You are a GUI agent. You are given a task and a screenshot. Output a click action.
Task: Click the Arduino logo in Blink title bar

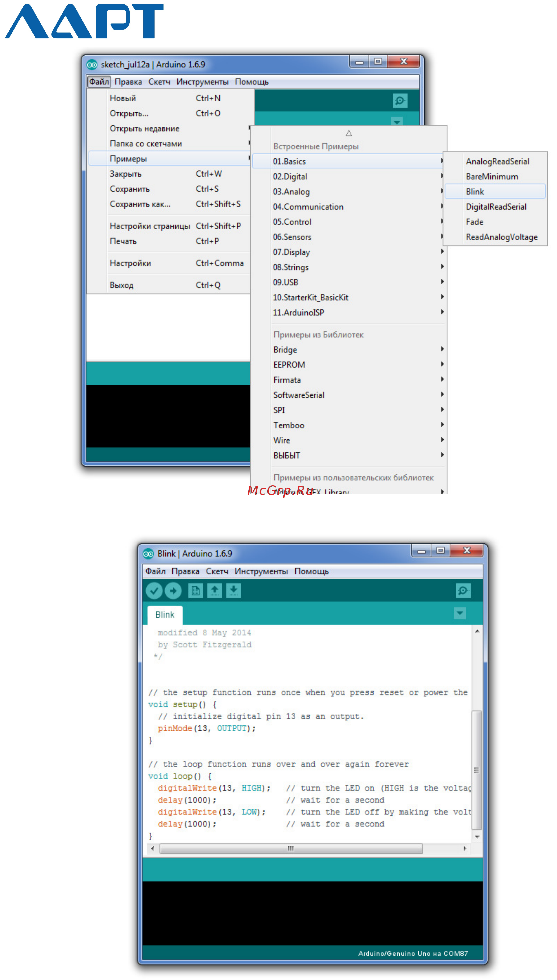pos(148,554)
